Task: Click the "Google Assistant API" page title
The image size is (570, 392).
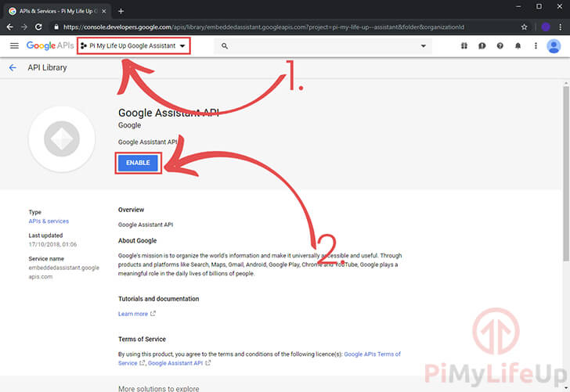Action: tap(168, 113)
